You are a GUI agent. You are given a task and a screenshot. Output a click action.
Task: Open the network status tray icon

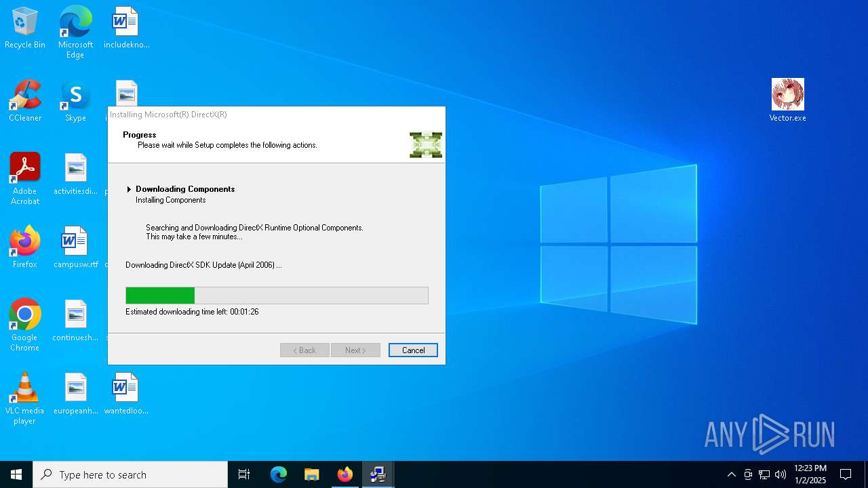(x=764, y=474)
